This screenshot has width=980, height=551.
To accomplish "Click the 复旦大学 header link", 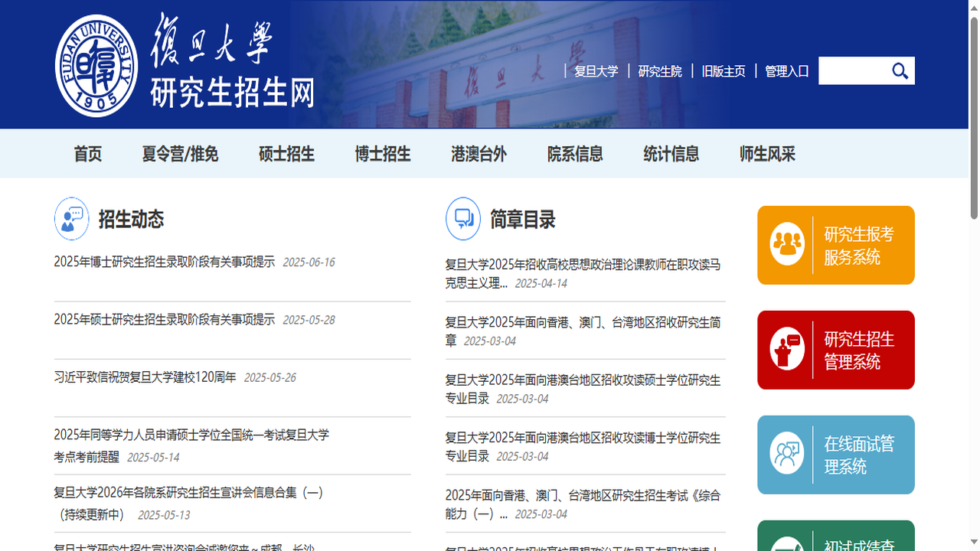I will [596, 71].
